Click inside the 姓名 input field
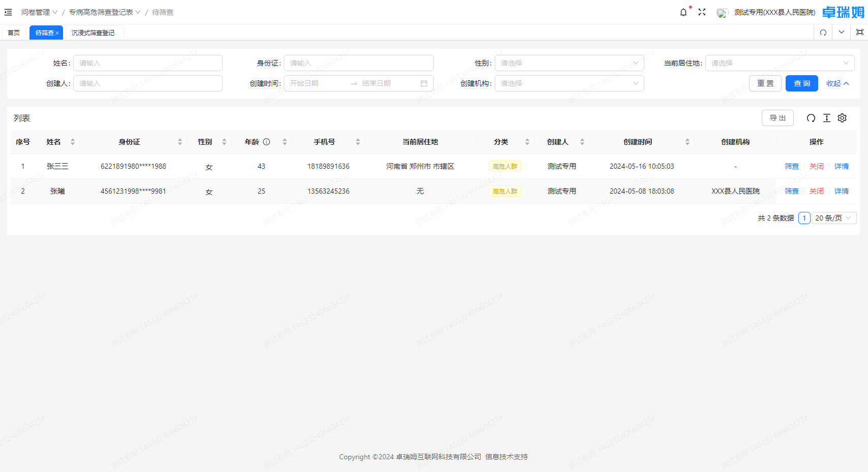 pos(147,63)
